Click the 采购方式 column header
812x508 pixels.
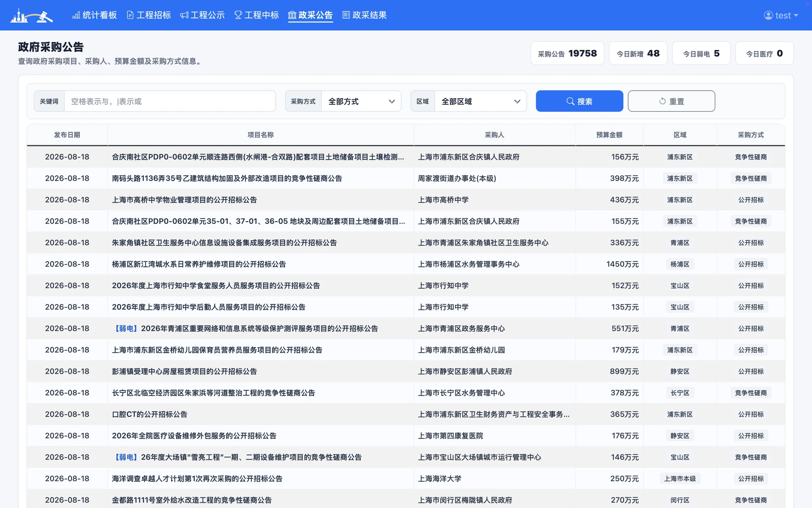(751, 135)
